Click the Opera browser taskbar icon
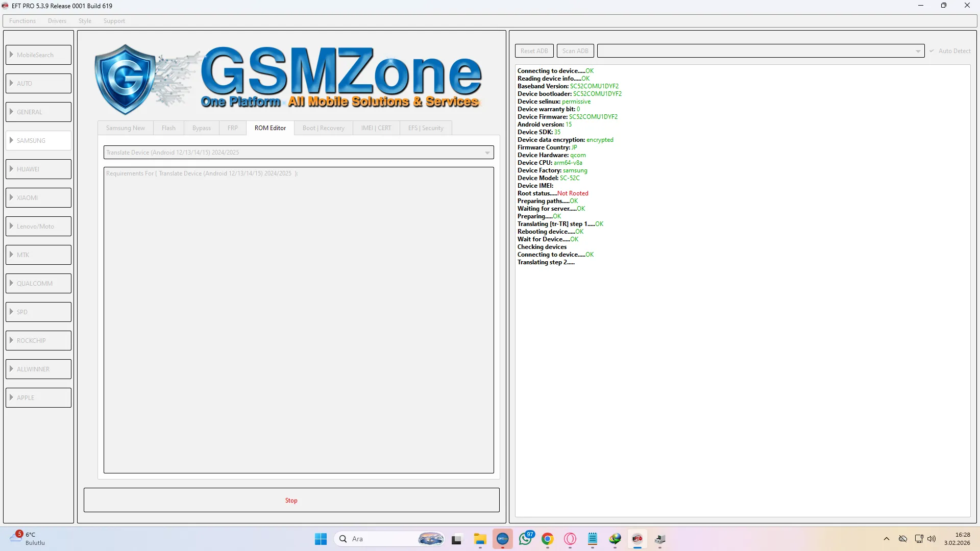Screen dimensions: 980x551 tap(570, 539)
